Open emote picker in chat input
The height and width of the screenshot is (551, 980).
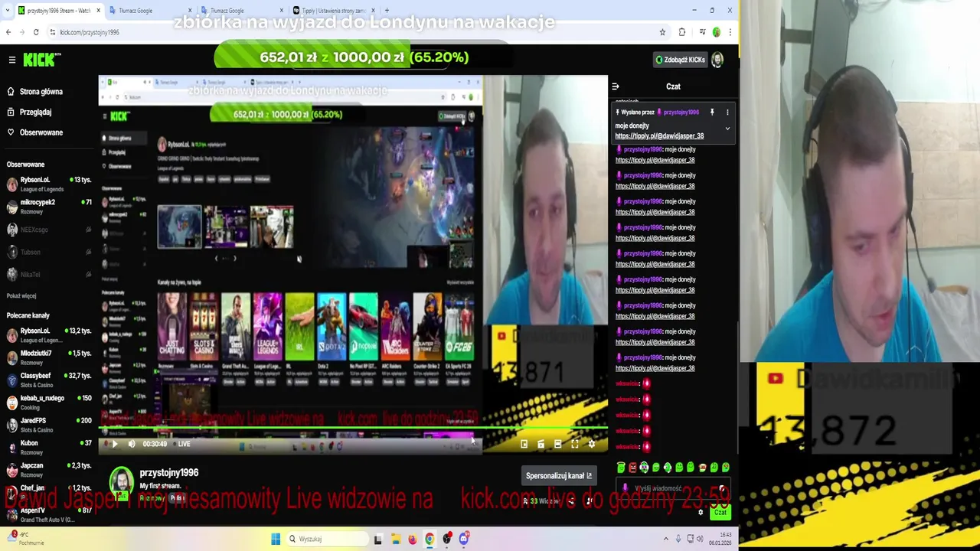coord(721,488)
